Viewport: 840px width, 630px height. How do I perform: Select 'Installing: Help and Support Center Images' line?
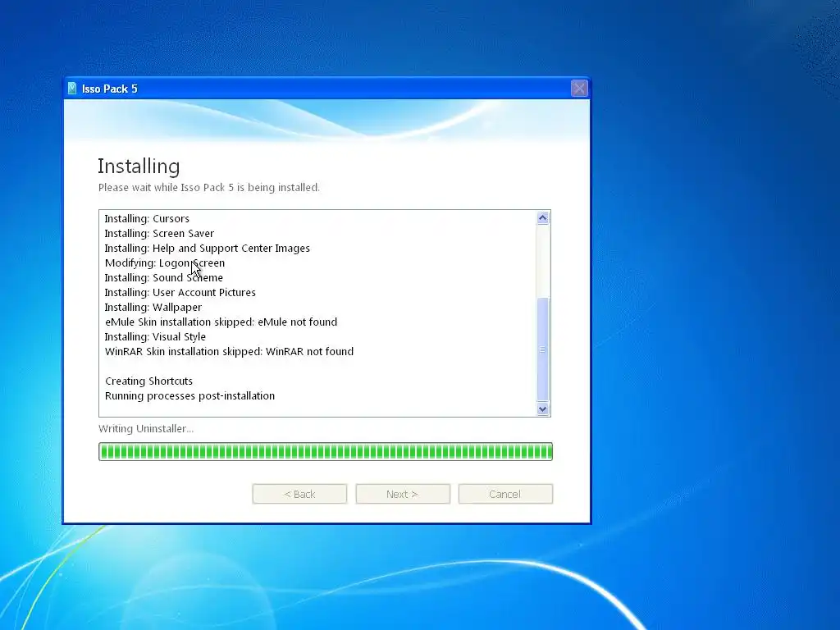207,248
